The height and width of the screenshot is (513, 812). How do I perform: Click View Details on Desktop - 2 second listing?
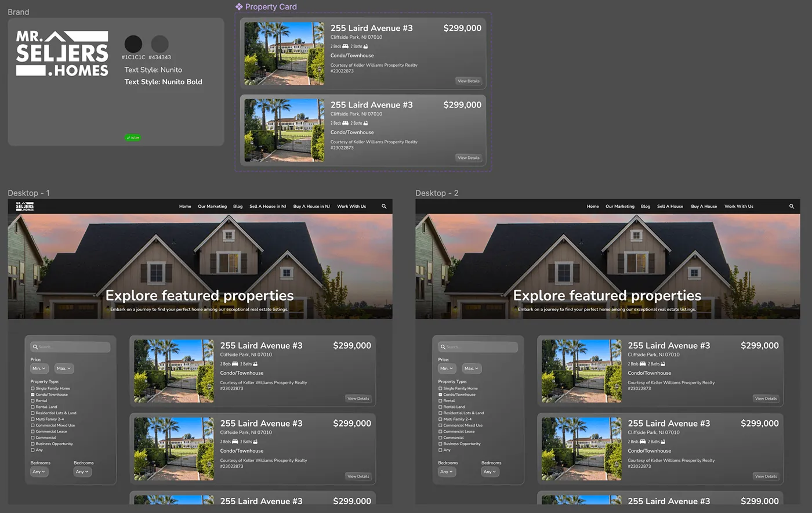pyautogui.click(x=766, y=476)
